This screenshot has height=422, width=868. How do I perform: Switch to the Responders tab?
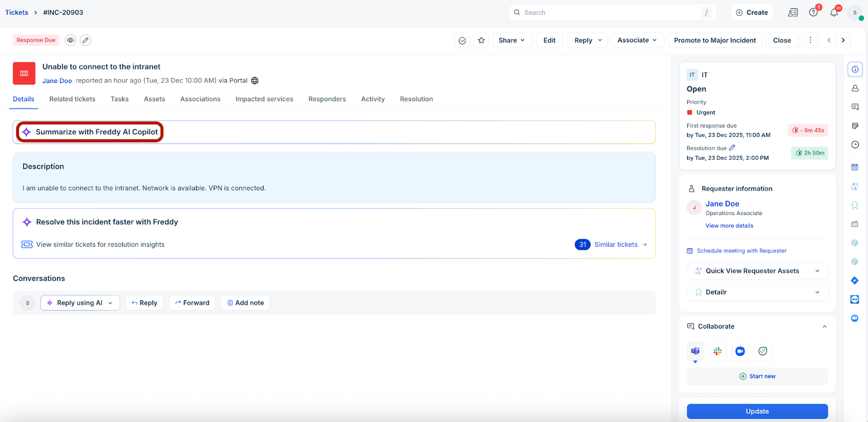click(x=327, y=99)
